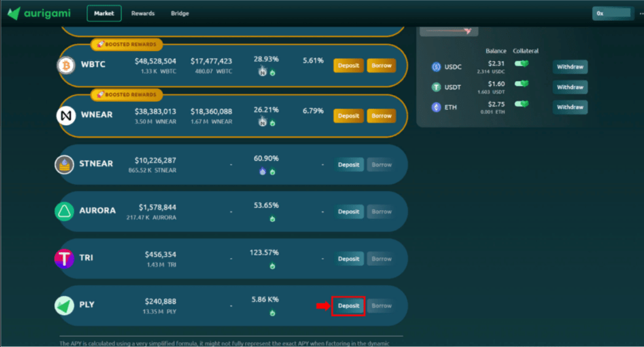Image resolution: width=644 pixels, height=347 pixels.
Task: Click the NEAR reward icon under WBTC 28.93%
Action: 262,72
